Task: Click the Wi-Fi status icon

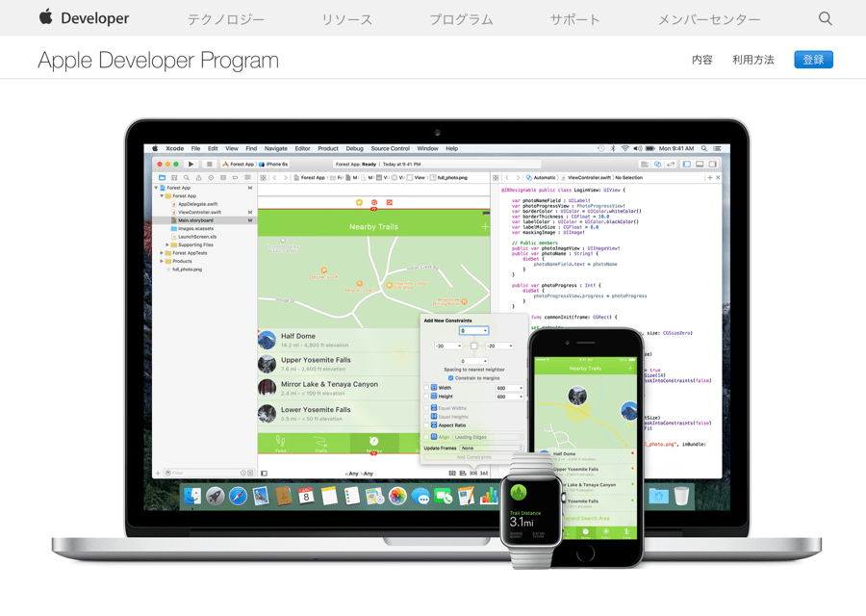Action: (x=625, y=148)
